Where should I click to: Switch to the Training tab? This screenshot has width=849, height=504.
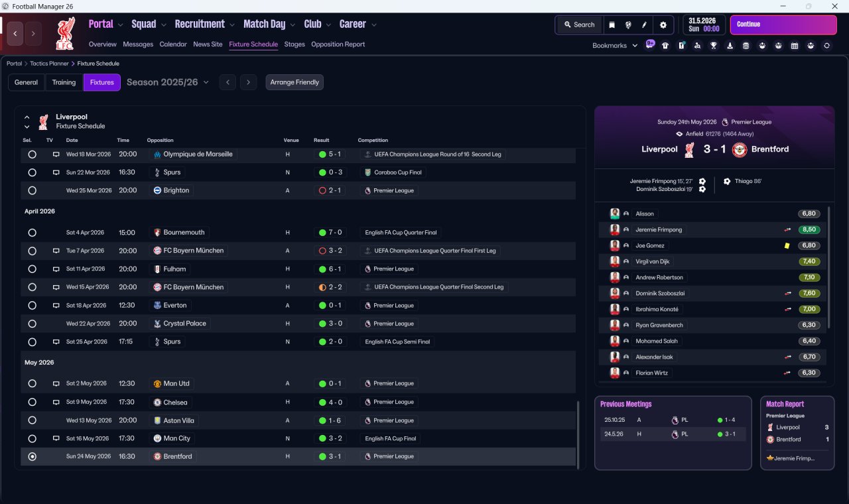(64, 82)
